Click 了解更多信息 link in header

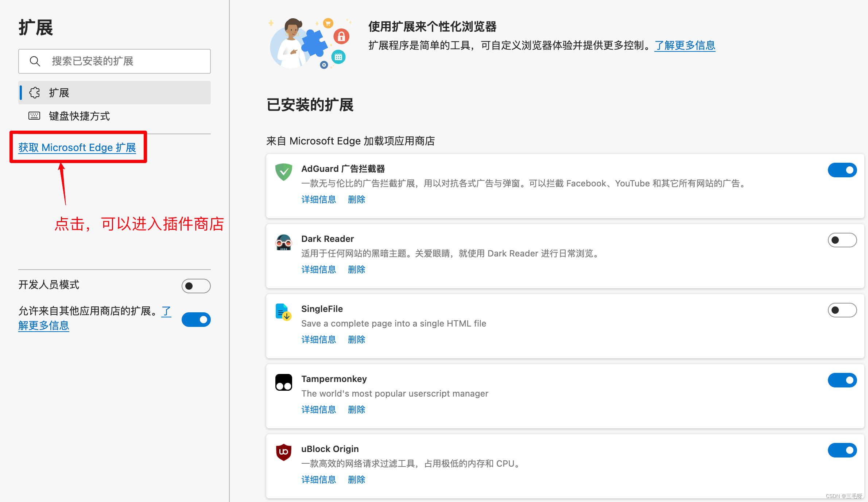click(x=685, y=46)
